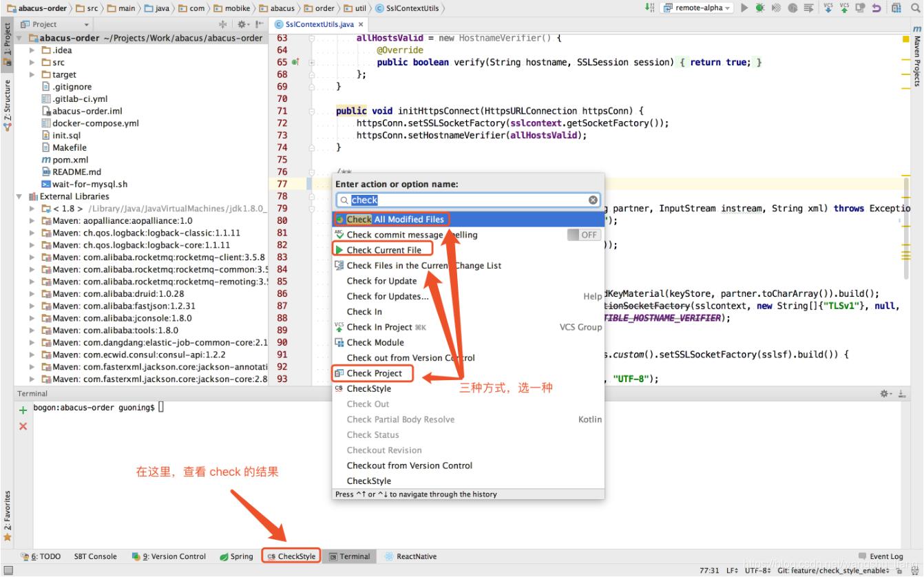
Task: Select the .gitignore file
Action: [x=67, y=87]
